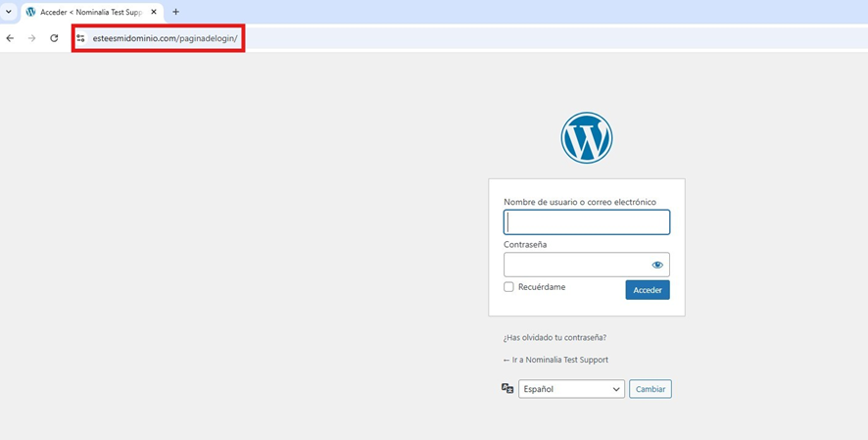Focus the Contraseña password field
Screen dimensions: 868x440
(586, 265)
